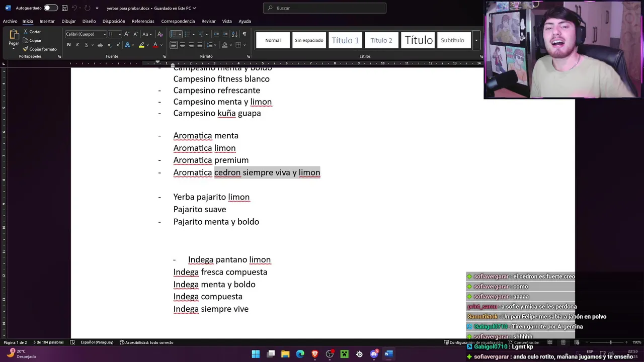
Task: Increase font size with the larger A icon
Action: [127, 34]
